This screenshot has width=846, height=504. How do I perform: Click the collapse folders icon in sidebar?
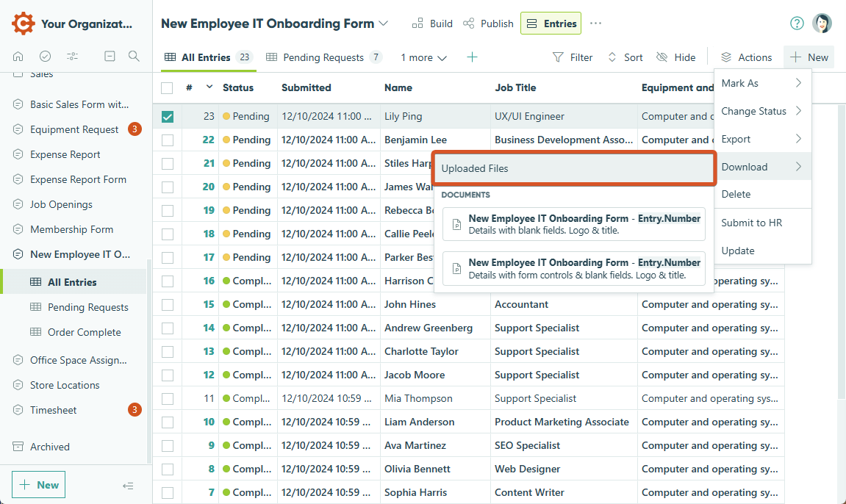point(110,56)
